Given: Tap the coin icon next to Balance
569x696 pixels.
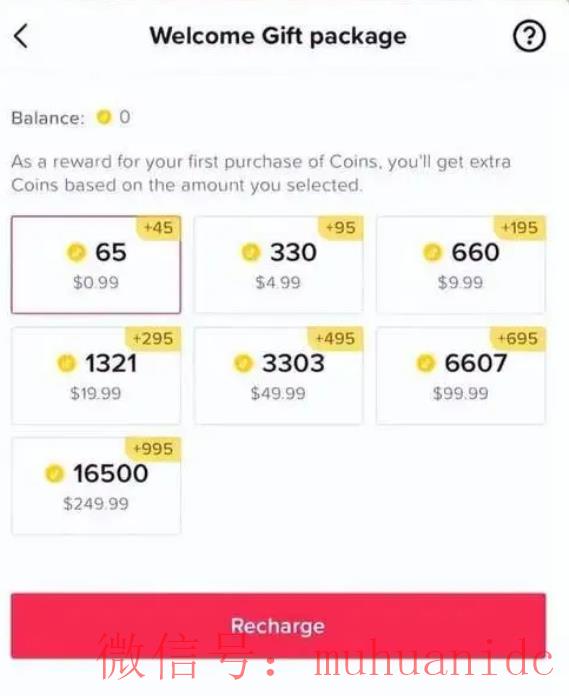Looking at the screenshot, I should [103, 117].
